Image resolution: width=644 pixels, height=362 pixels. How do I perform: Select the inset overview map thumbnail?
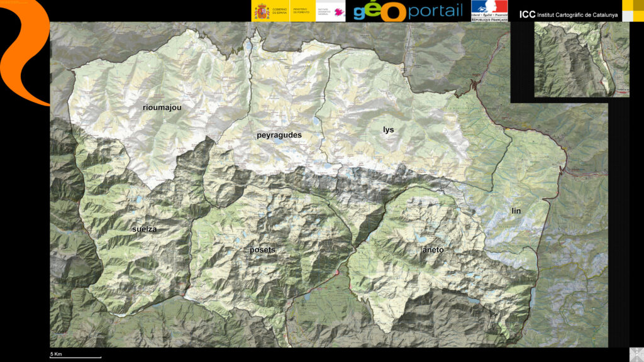point(581,60)
